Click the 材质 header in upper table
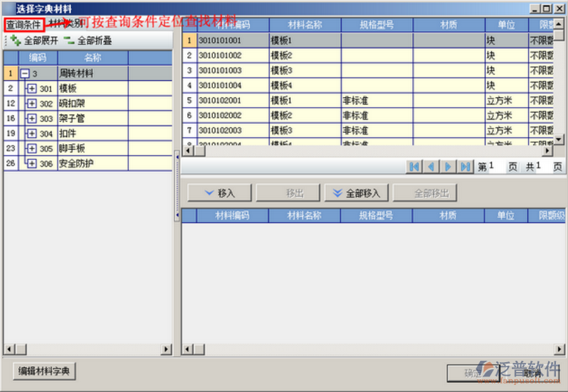Screen dimensions: 568x392 pos(449,25)
